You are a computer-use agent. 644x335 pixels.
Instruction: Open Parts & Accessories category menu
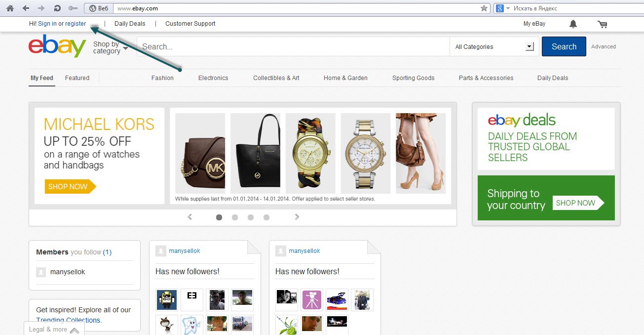(x=486, y=78)
